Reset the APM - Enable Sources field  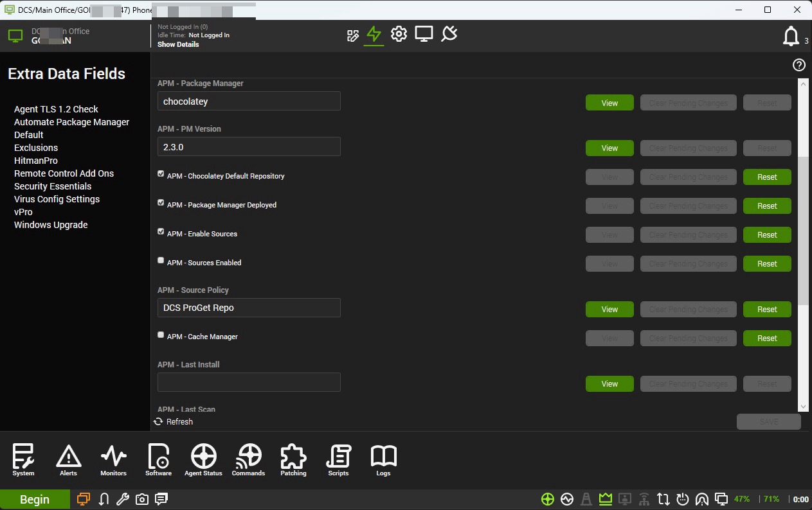[766, 235]
